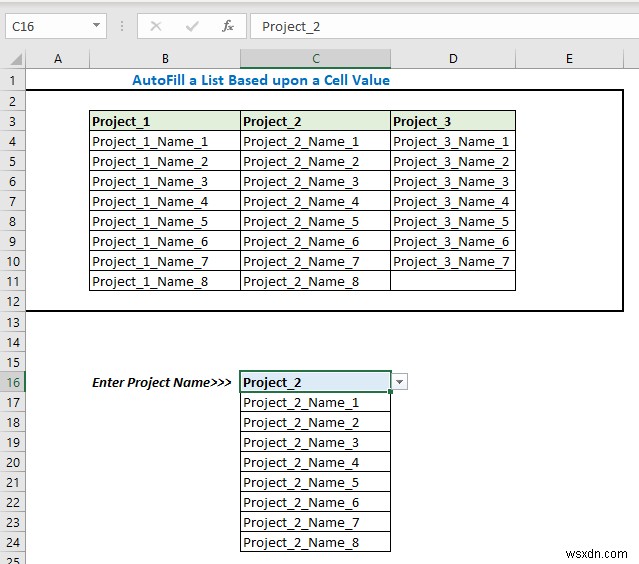Click cell Project_1_Name_4
The image size is (639, 564).
[x=165, y=201]
